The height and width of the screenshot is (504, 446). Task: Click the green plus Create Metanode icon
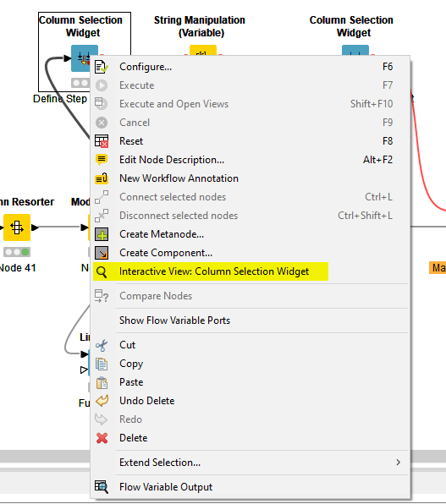coord(102,234)
